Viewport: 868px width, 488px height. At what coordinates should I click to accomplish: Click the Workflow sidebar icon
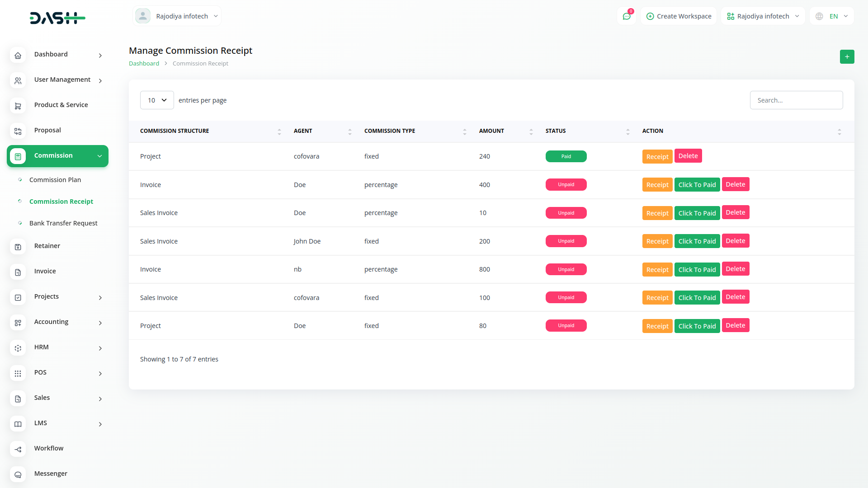(18, 449)
